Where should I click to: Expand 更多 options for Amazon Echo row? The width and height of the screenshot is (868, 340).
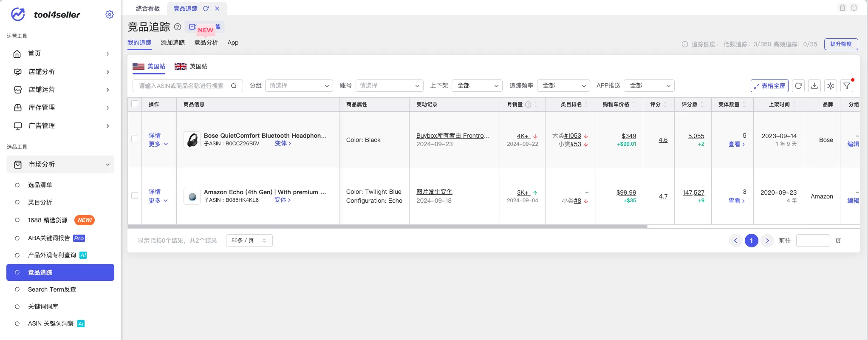[x=158, y=201]
